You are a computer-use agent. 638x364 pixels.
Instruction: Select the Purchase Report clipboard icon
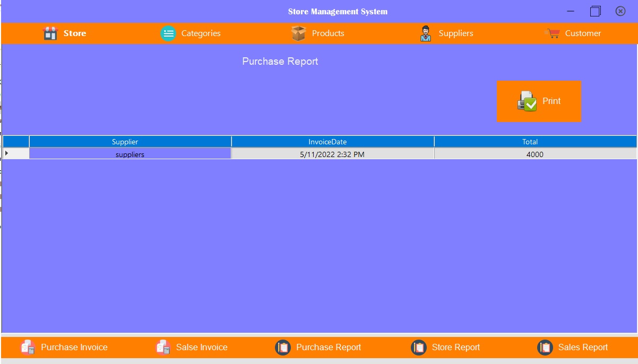(x=283, y=347)
